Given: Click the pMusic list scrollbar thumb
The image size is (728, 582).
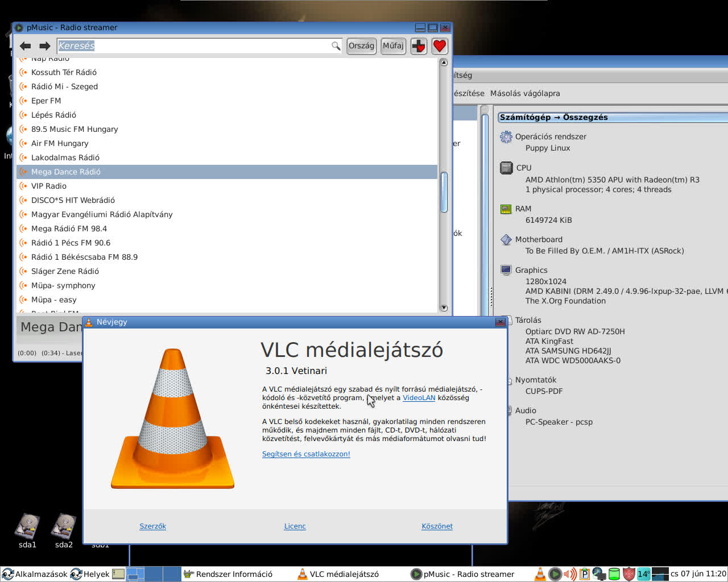Looking at the screenshot, I should tap(444, 192).
